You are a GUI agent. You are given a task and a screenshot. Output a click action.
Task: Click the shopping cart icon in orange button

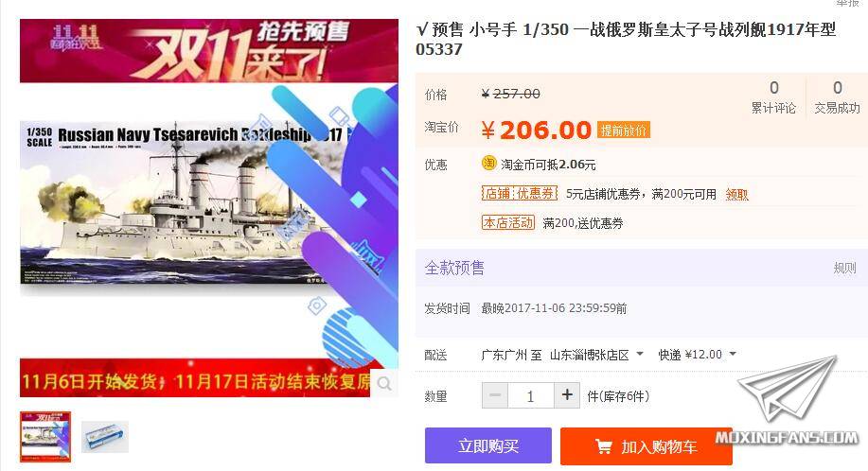tap(603, 446)
